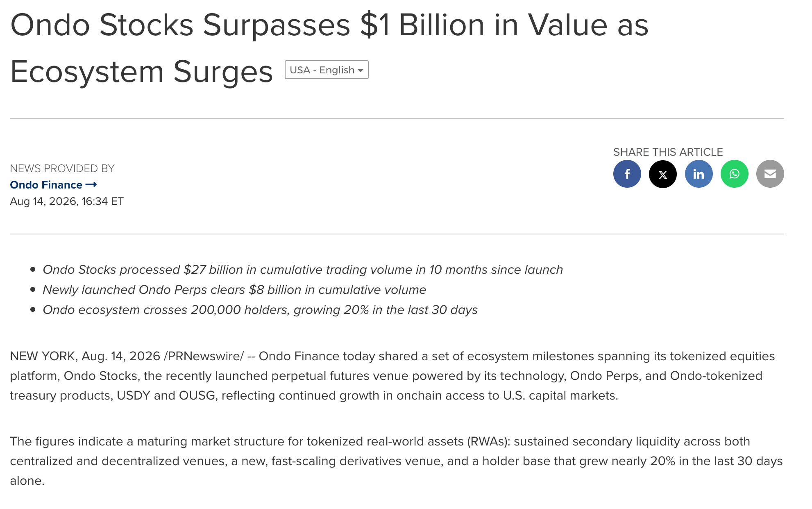The width and height of the screenshot is (812, 509).
Task: Share the article on LinkedIn
Action: (699, 174)
